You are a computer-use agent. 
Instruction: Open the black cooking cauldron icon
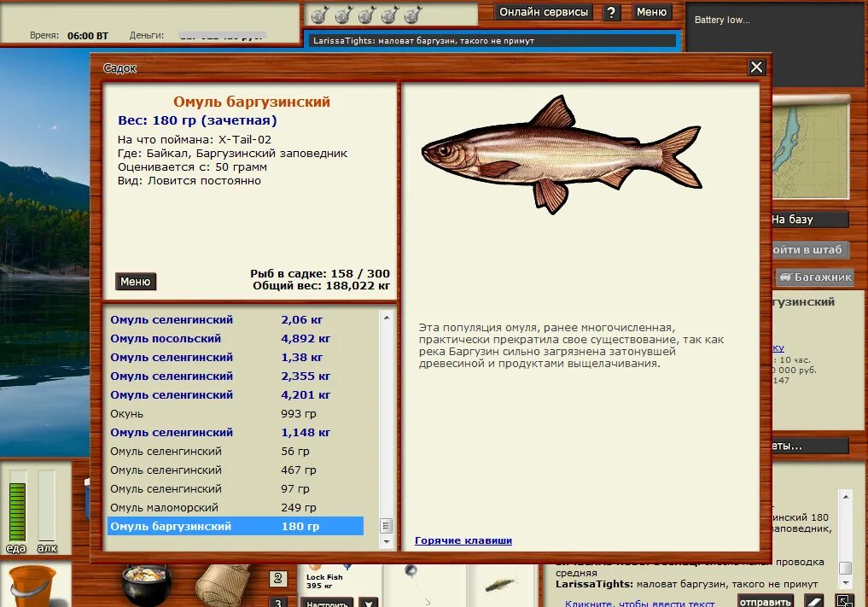point(146,585)
